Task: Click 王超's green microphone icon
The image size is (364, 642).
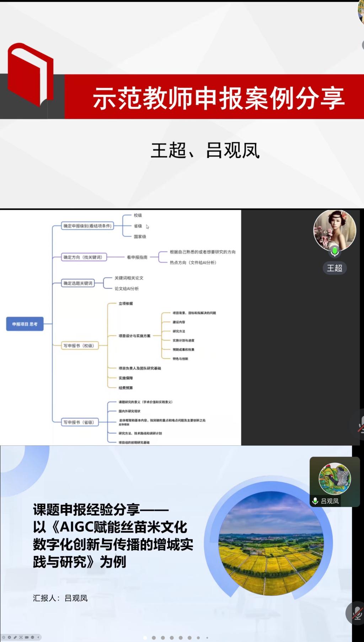Action: (334, 252)
